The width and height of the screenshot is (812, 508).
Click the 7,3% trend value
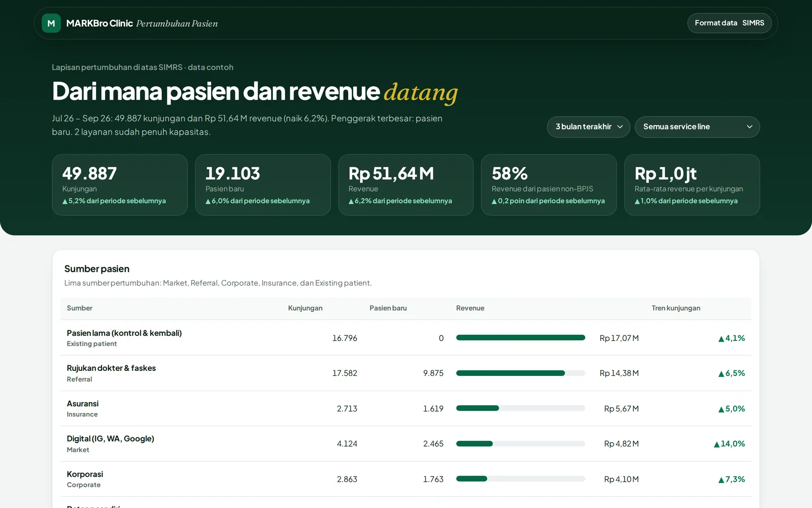pos(731,480)
